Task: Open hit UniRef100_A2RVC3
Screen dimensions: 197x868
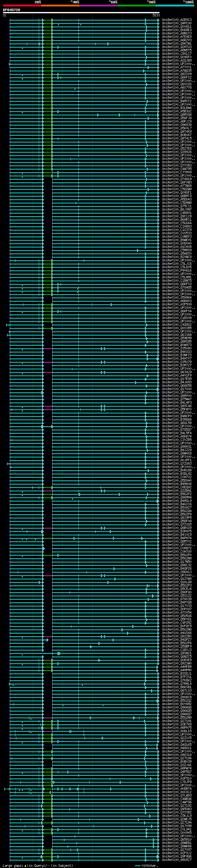Action: [177, 20]
